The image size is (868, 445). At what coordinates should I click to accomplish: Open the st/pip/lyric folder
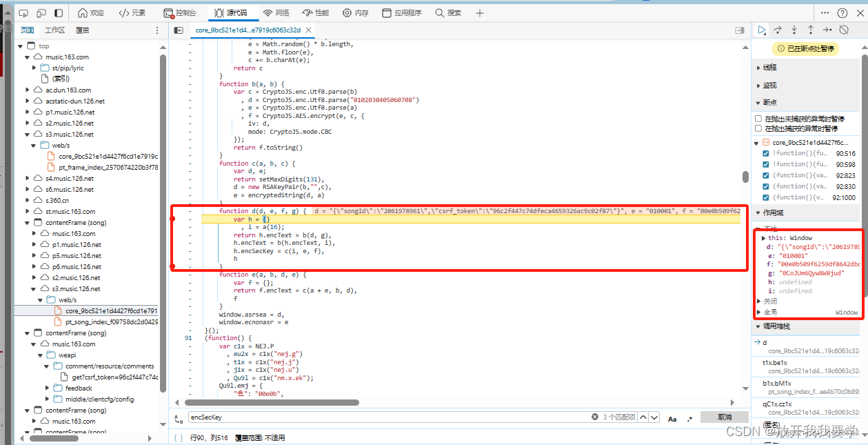[x=68, y=68]
